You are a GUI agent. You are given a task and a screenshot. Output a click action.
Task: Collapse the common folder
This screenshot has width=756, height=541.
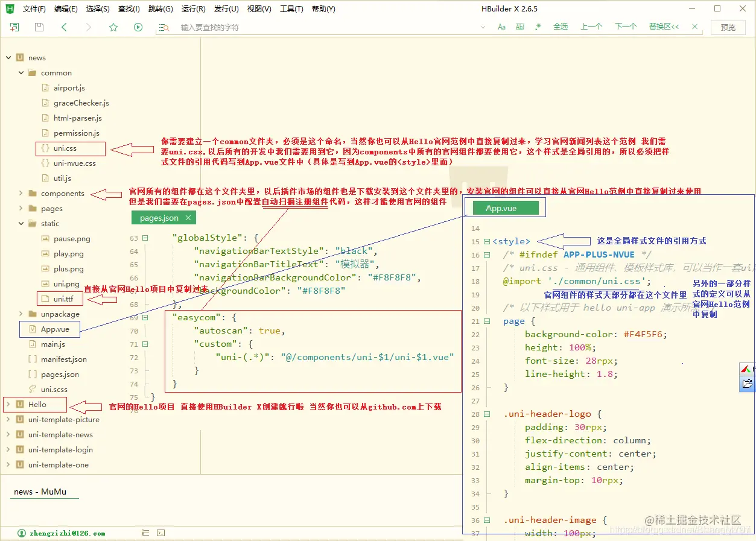21,73
